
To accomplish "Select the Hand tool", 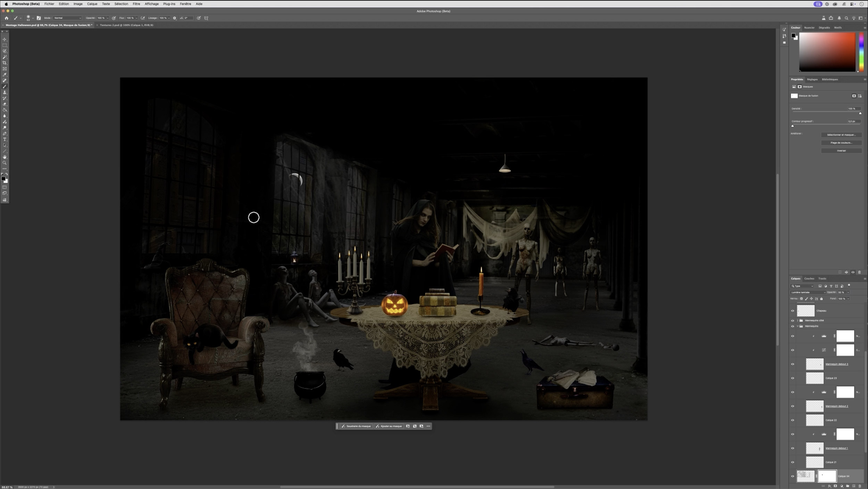I will tap(5, 157).
